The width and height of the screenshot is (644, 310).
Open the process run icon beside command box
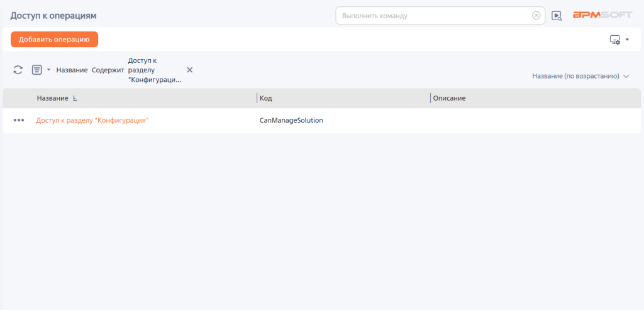point(557,16)
